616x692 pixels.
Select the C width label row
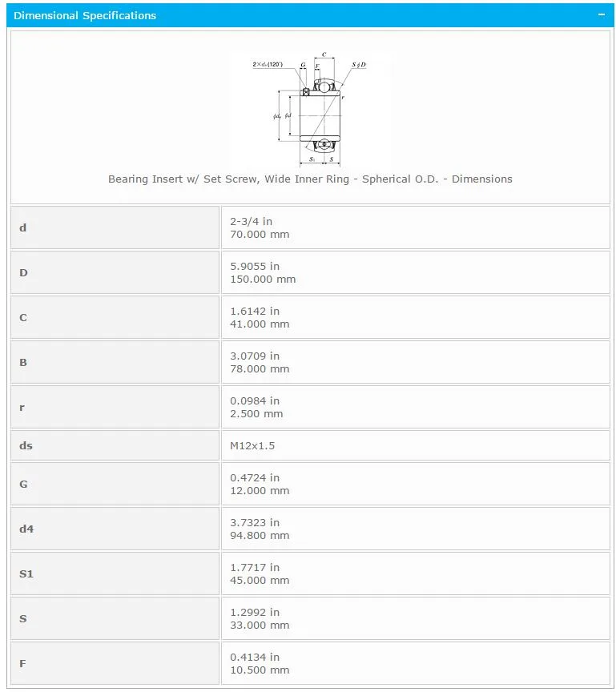click(115, 317)
